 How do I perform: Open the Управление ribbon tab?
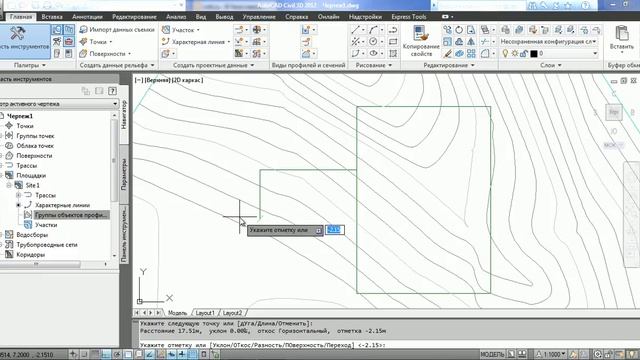(259, 17)
